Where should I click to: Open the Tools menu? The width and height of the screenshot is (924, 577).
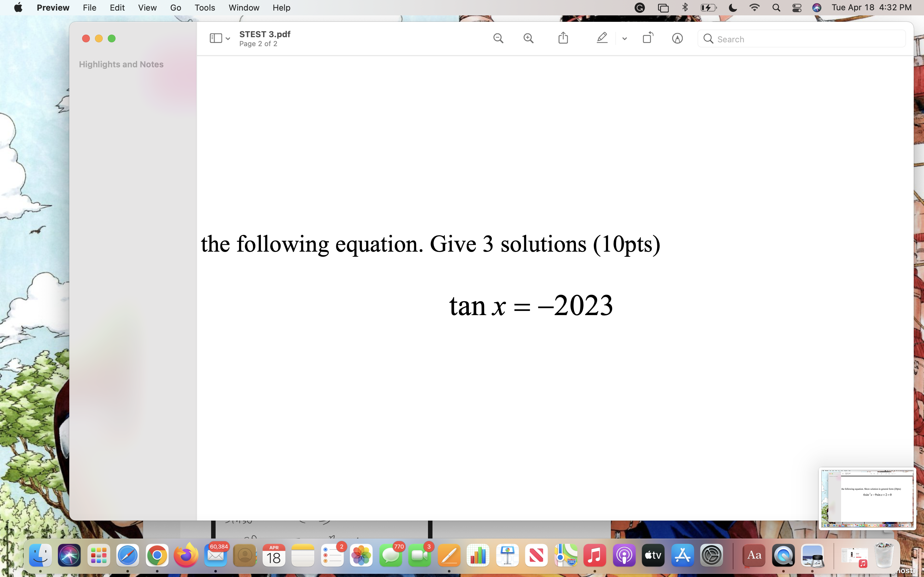205,8
